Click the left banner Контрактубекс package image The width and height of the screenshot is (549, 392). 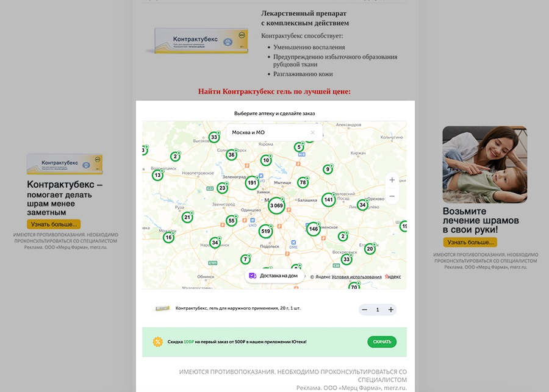point(65,164)
